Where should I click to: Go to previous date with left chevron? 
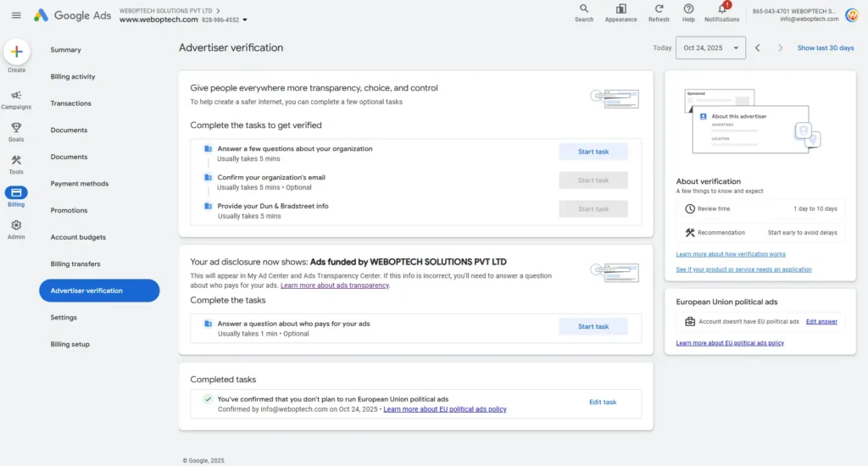point(758,47)
